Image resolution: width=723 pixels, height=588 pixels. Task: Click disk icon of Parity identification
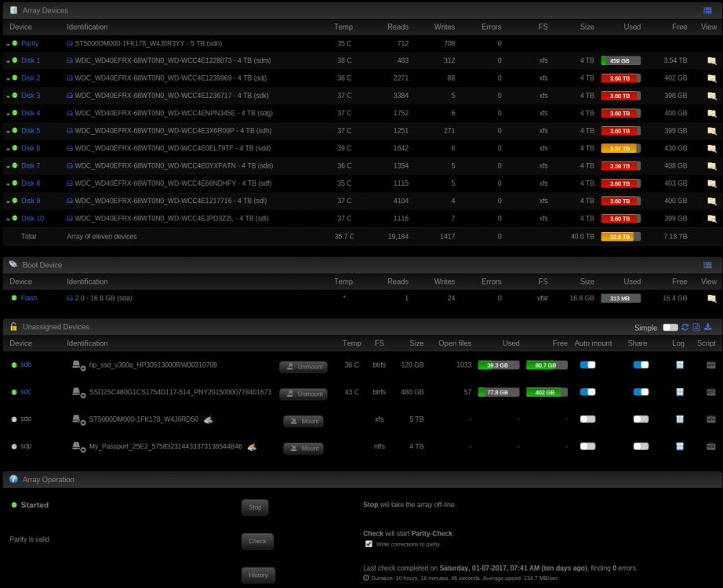[x=70, y=43]
